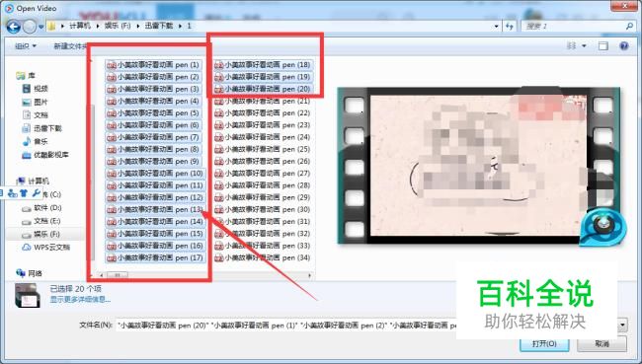Open the 组织 menu
642x364 pixels.
click(x=26, y=46)
